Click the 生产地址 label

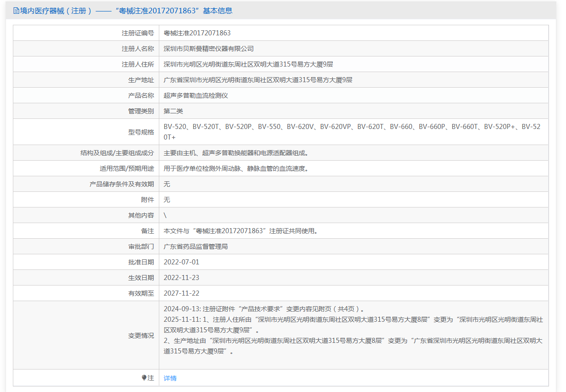141,80
